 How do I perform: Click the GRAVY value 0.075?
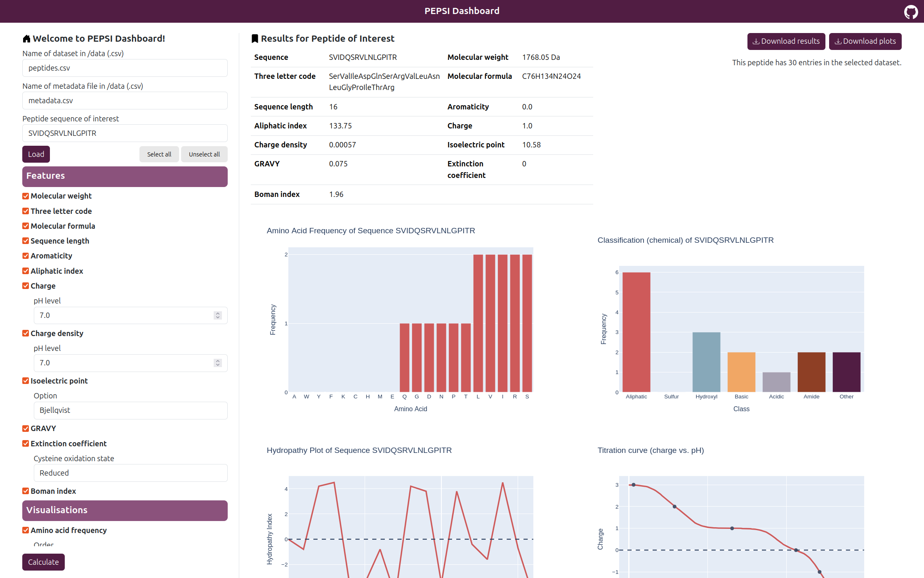338,164
